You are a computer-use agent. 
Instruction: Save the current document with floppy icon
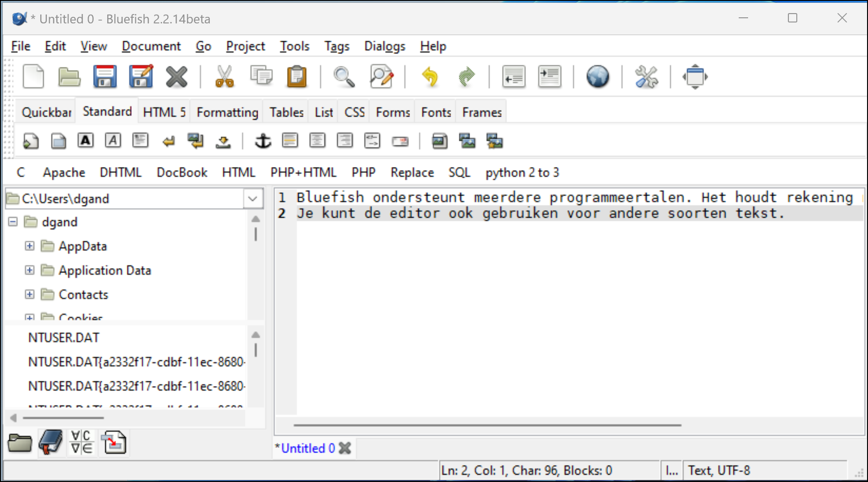(104, 77)
